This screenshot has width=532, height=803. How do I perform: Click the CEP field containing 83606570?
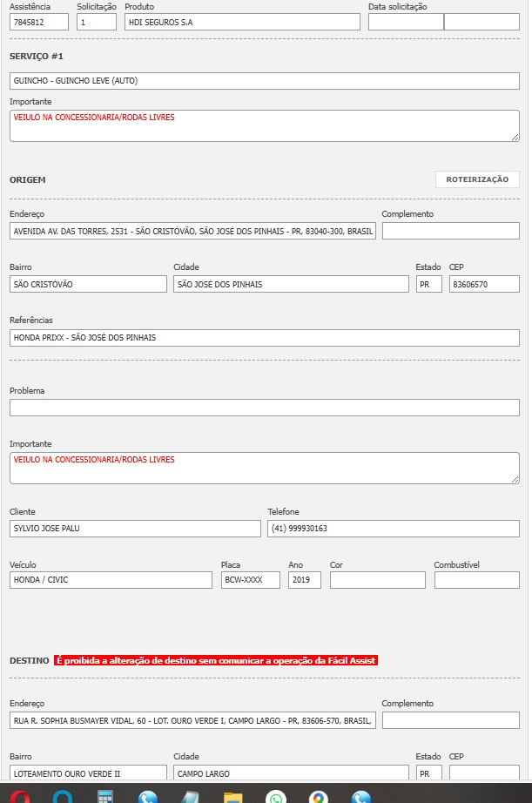coord(484,284)
